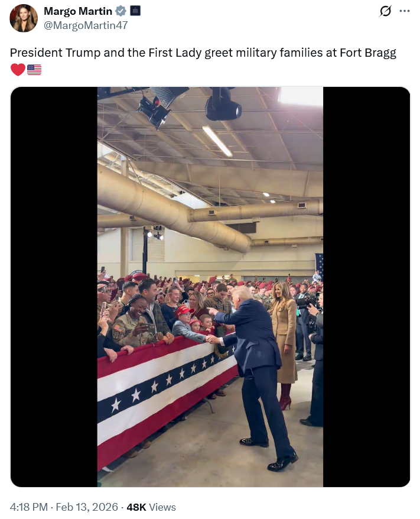Click the American flag emoji

click(x=34, y=70)
